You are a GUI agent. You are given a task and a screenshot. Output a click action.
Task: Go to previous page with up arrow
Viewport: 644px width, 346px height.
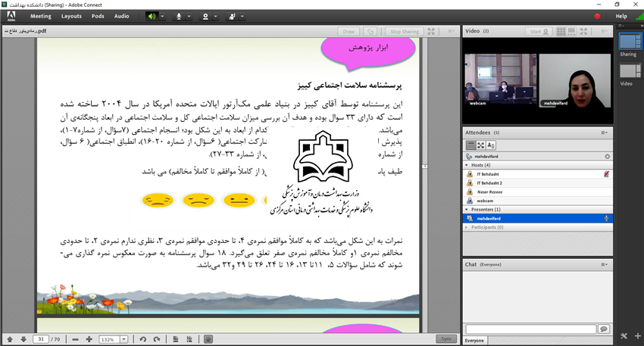[10, 339]
